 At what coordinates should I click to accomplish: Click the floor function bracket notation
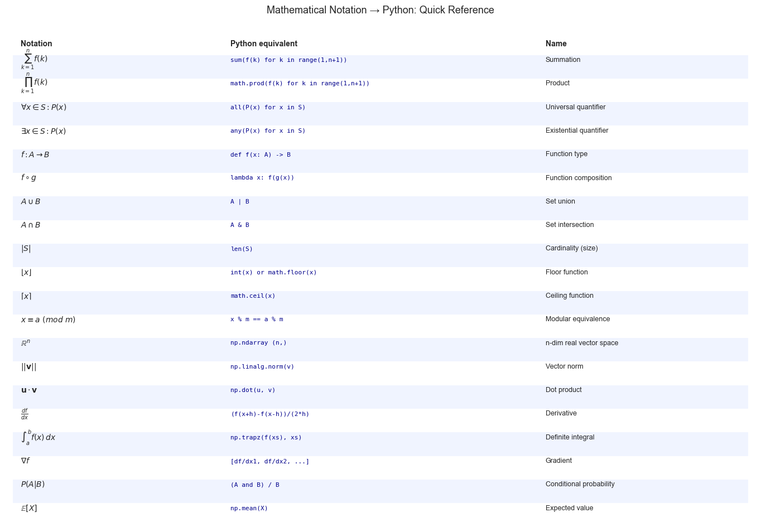coord(26,273)
